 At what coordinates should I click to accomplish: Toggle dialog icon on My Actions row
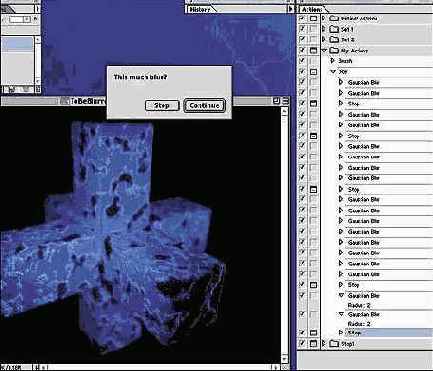tap(313, 51)
